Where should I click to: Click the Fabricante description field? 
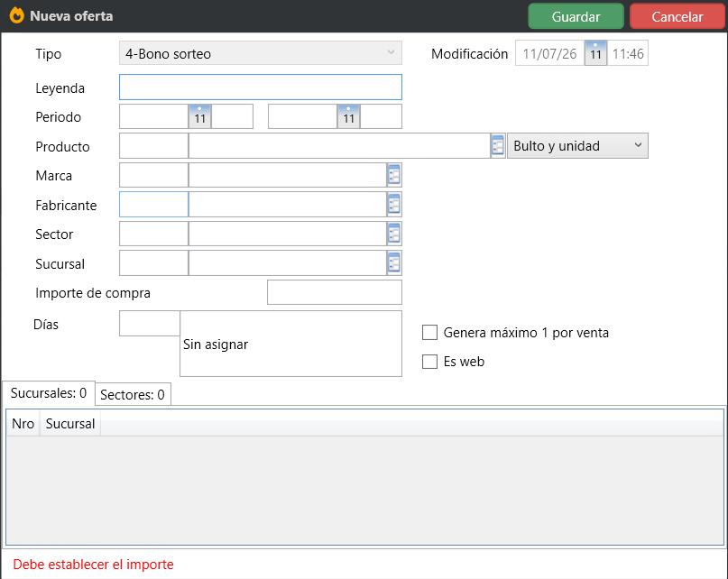[288, 205]
